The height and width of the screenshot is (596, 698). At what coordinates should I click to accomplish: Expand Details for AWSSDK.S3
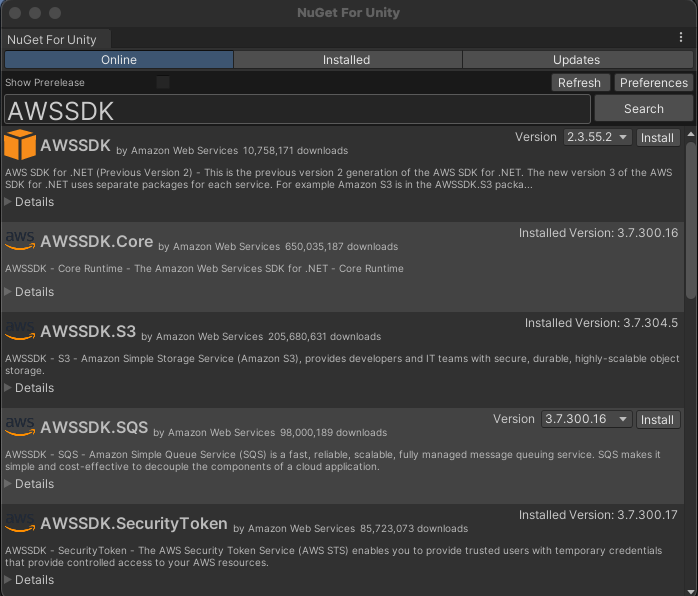[29, 388]
